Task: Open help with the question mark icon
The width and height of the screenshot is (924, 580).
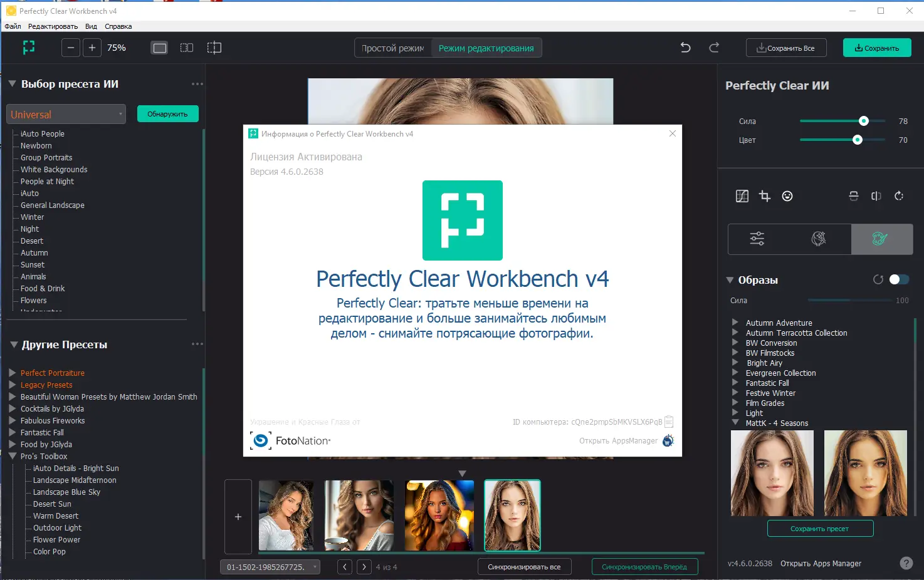Action: coord(906,563)
